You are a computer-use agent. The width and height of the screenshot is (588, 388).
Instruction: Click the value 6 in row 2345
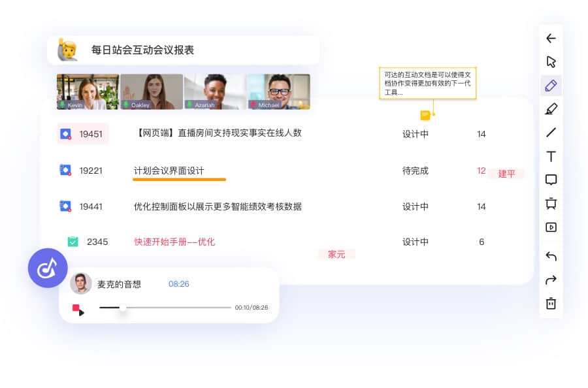pos(482,242)
